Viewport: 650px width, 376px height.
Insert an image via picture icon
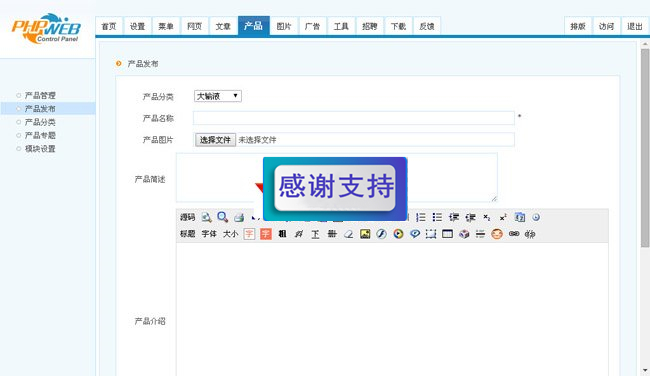365,234
